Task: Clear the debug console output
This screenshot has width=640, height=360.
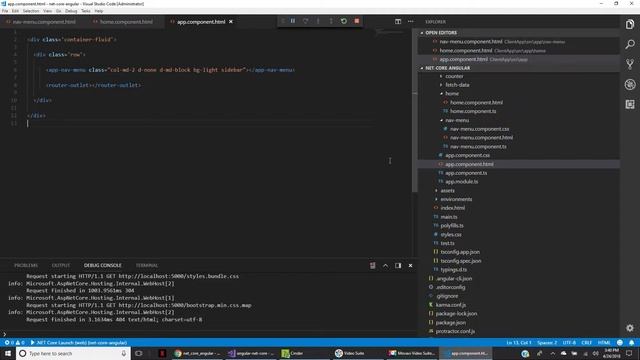Action: click(373, 266)
